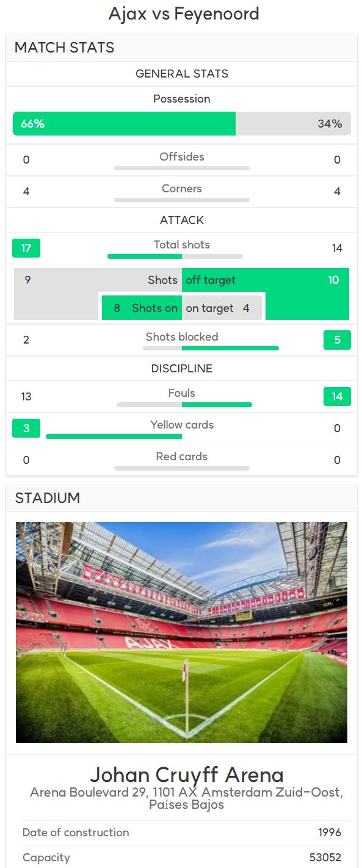Click the Fouls 14 green badge

pyautogui.click(x=337, y=396)
